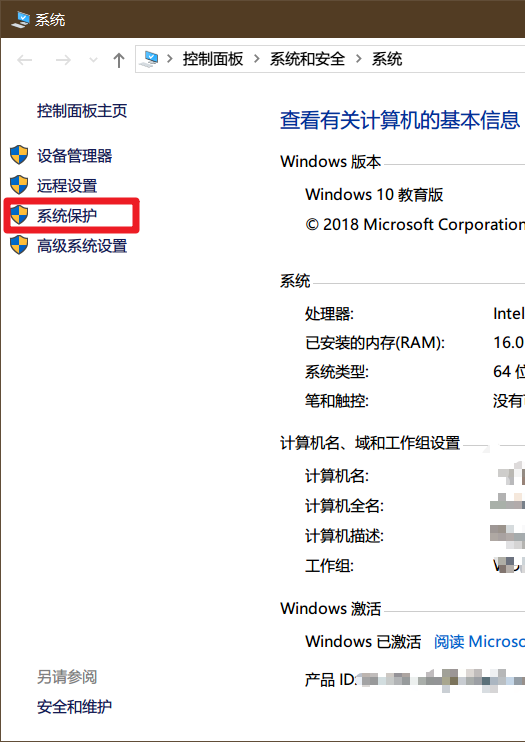Screen dimensions: 525x742
Task: Click shield icon beside 高级系统设置
Action: [x=19, y=245]
